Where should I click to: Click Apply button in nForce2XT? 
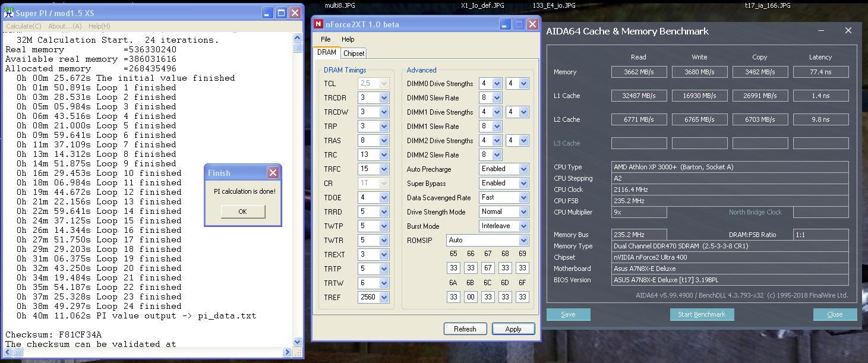pos(513,329)
